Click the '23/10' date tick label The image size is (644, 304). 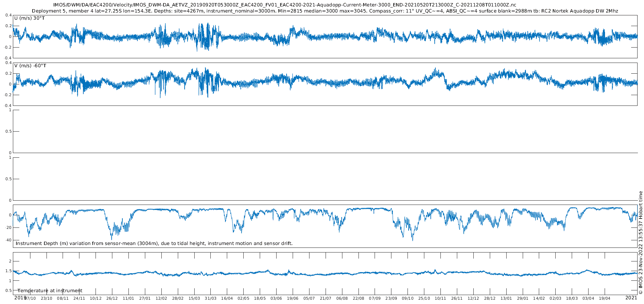(47, 298)
